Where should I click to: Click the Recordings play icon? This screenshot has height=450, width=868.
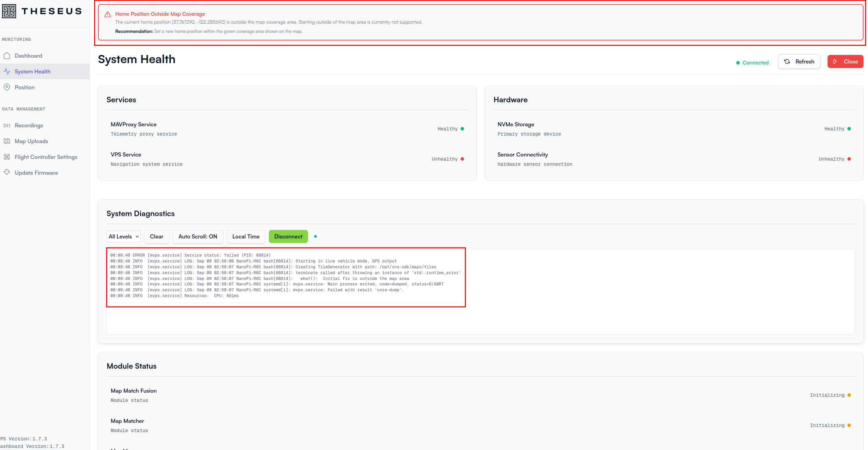coord(7,125)
